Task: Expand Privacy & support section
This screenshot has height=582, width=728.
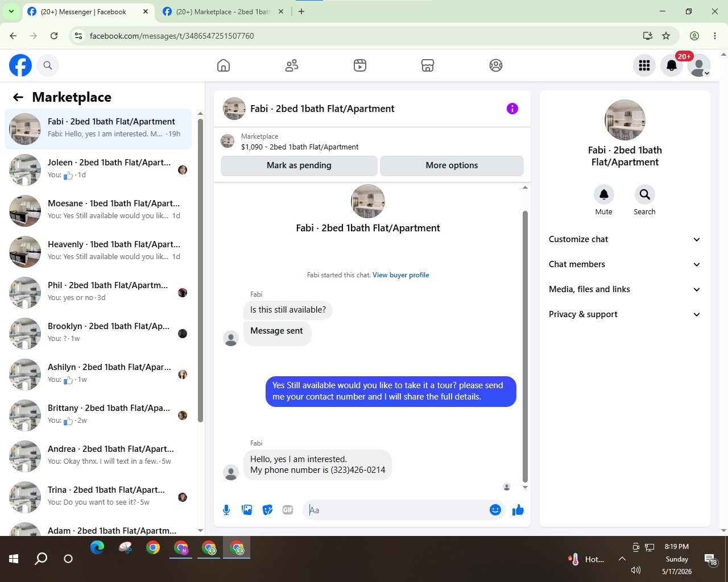Action: pyautogui.click(x=625, y=314)
